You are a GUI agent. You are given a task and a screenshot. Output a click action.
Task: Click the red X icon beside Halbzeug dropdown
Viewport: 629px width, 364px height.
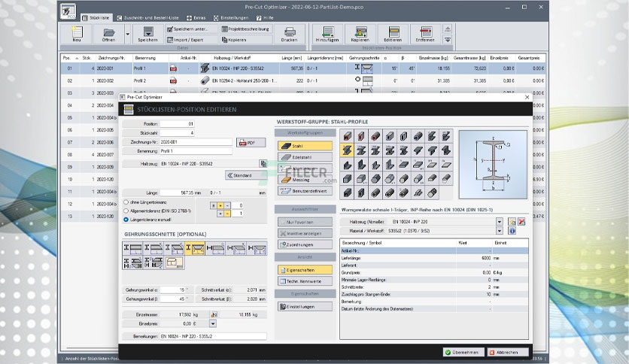pos(521,222)
